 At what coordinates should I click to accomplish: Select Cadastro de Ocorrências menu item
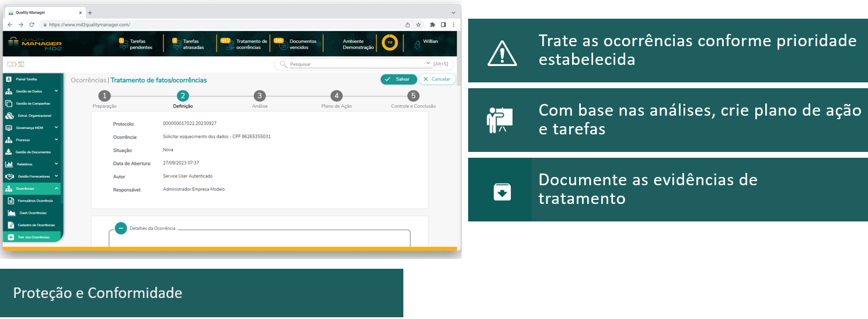[36, 225]
